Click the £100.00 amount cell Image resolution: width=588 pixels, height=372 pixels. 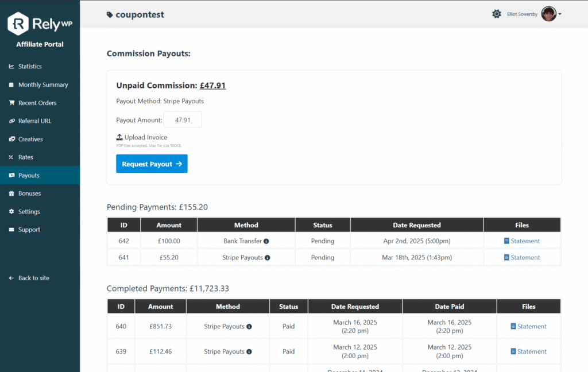(169, 241)
